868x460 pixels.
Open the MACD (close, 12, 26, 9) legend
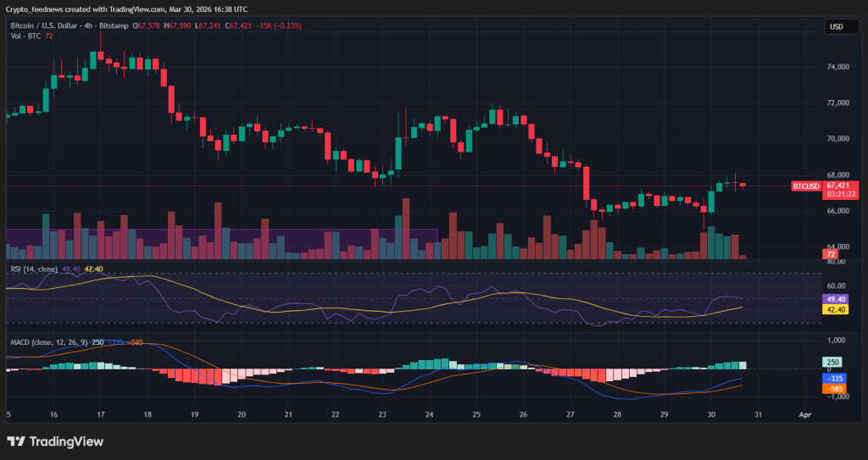point(49,341)
